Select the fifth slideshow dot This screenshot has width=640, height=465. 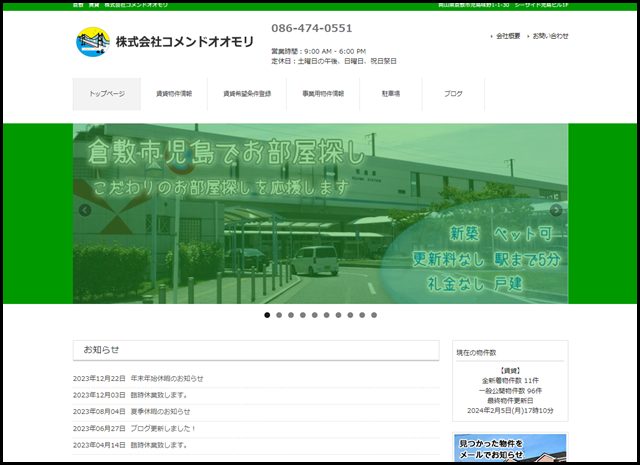(314, 315)
